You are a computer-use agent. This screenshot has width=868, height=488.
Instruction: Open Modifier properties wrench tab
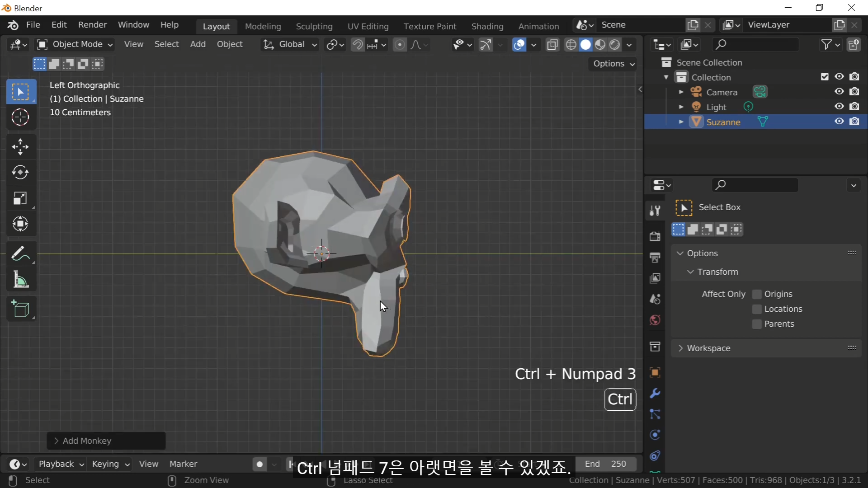(655, 393)
